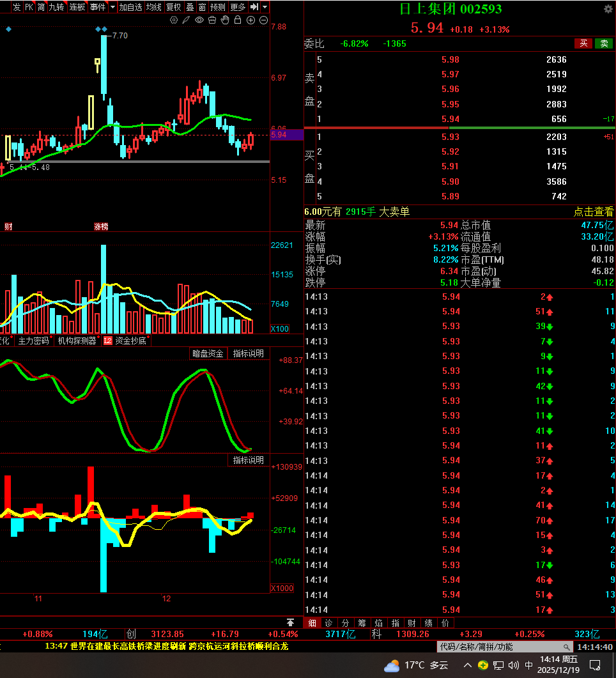Open 指标说明 beside 暗盘资金
Screen dimensions: 616x678
point(248,353)
